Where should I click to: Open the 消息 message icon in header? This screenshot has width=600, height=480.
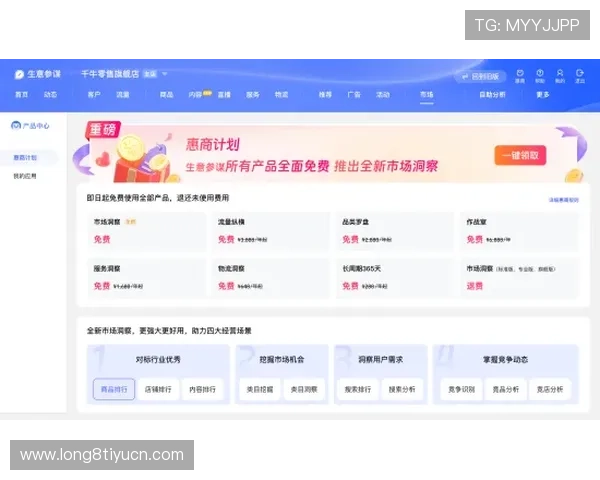[x=520, y=76]
